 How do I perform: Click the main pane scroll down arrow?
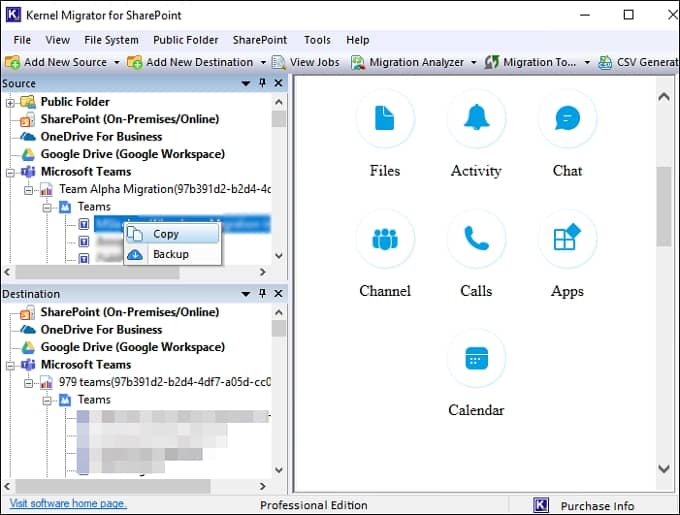[x=664, y=469]
